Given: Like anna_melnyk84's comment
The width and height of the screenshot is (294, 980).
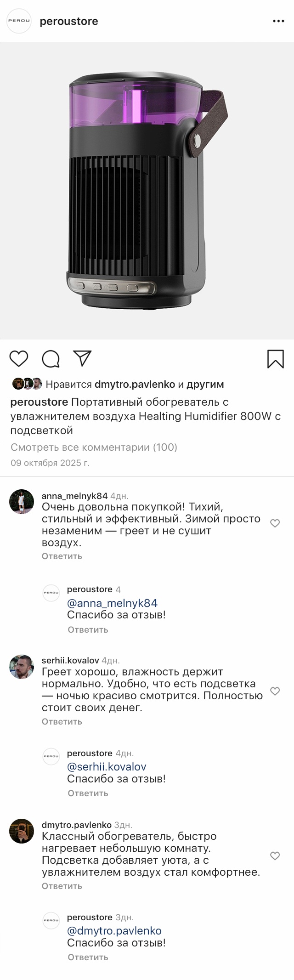Looking at the screenshot, I should (275, 523).
